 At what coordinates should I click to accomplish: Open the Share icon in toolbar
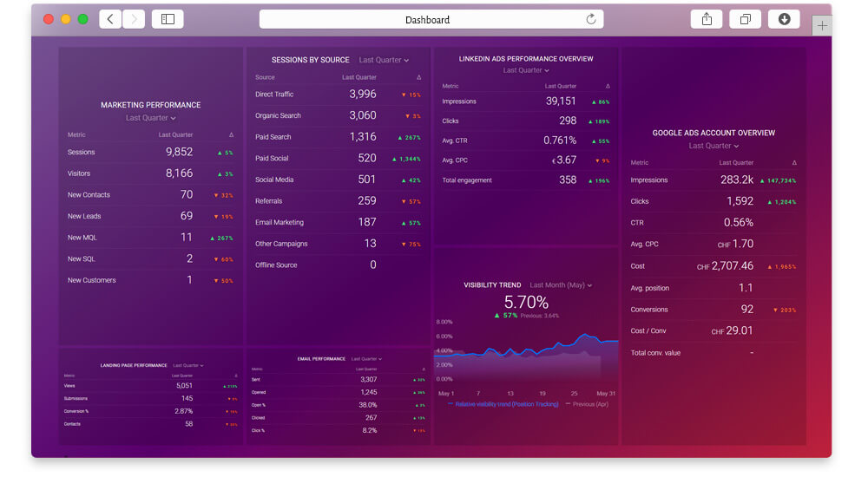tap(707, 19)
